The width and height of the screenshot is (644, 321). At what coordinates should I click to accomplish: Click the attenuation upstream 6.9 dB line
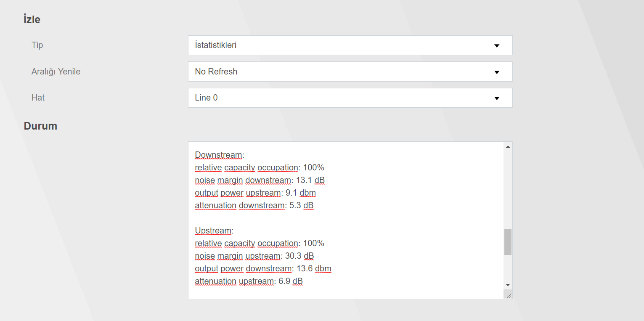[249, 281]
